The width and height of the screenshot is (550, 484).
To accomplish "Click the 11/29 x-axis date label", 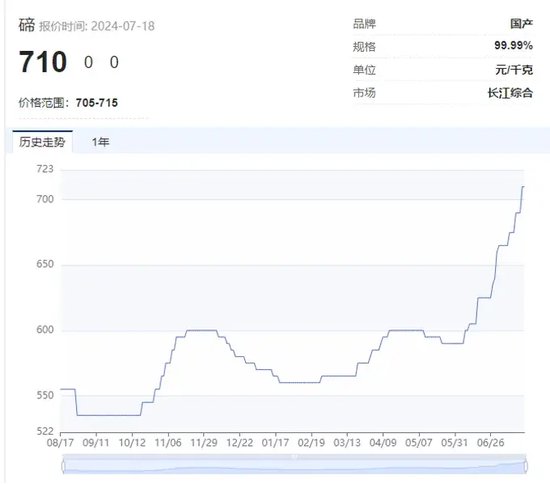I will (x=204, y=443).
